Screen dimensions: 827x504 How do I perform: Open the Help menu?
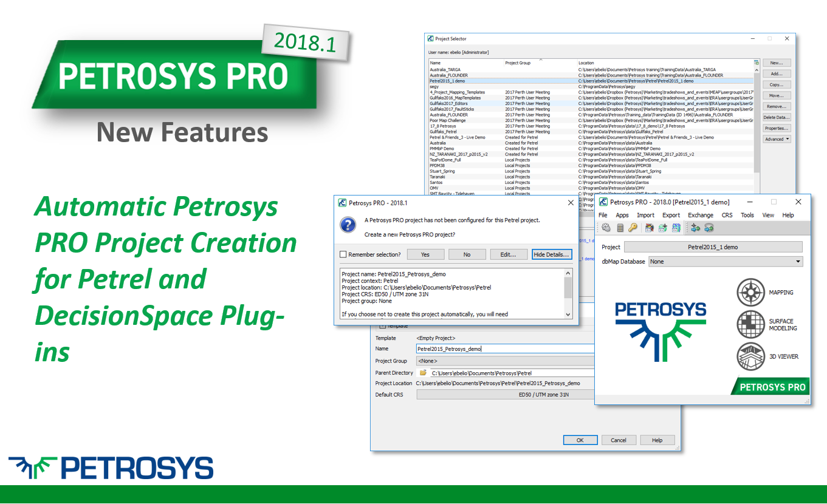click(x=788, y=215)
